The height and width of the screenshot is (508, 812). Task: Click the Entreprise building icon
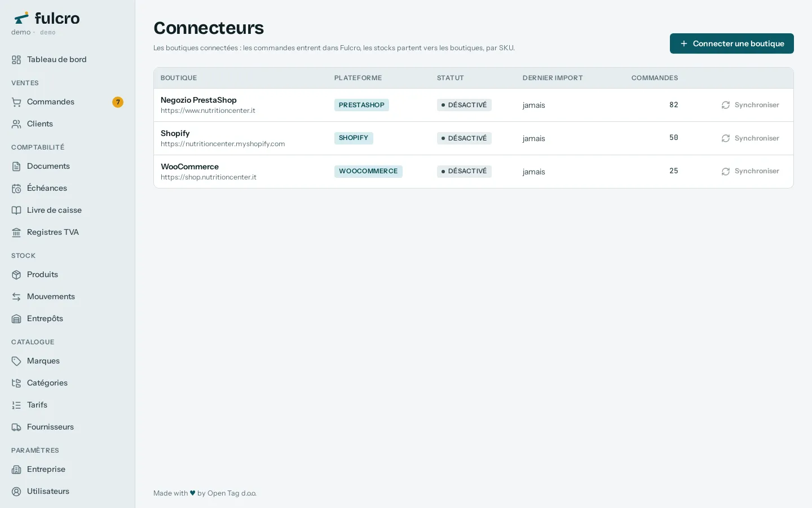pos(16,470)
